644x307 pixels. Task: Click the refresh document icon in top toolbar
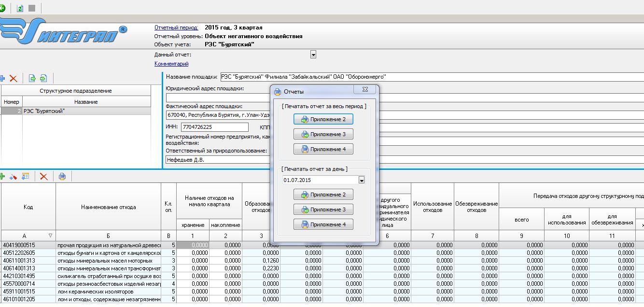point(20,8)
